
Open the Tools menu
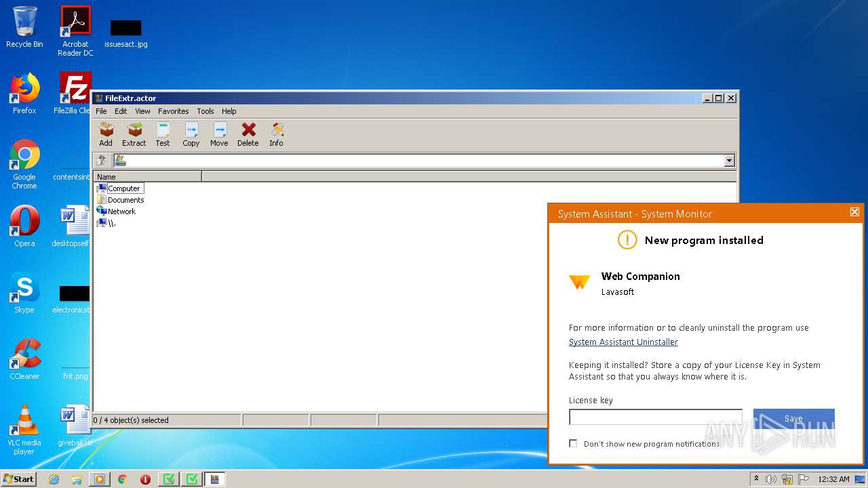[x=205, y=111]
